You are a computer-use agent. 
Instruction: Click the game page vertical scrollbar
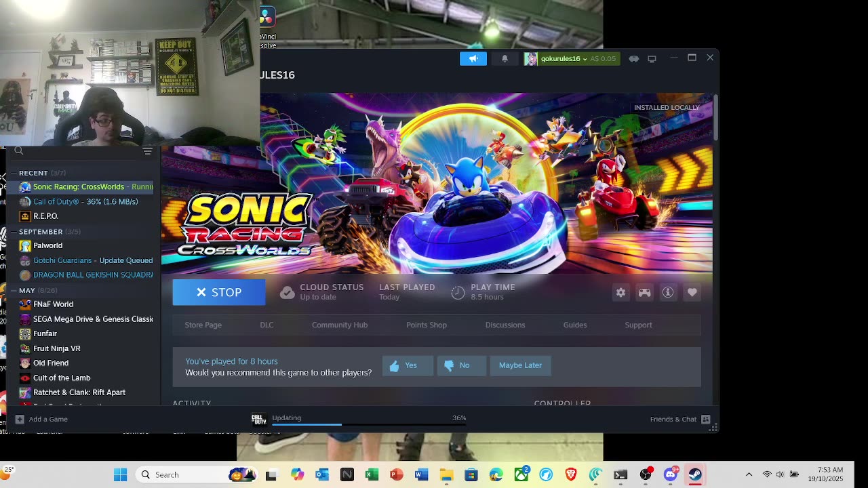pos(715,118)
